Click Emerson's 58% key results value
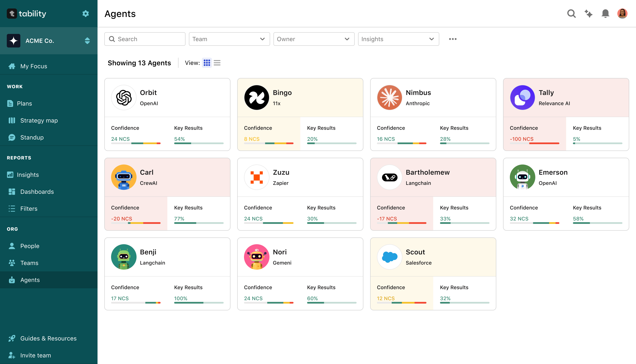 [x=578, y=219]
